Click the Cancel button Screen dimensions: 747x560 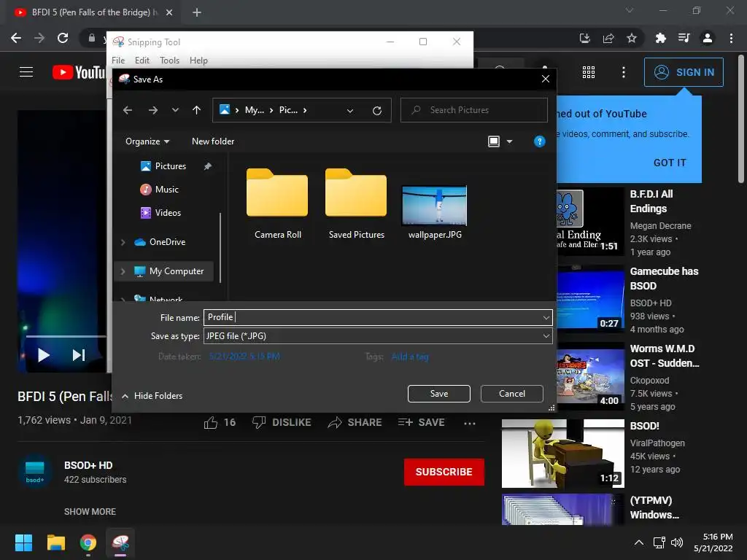point(511,394)
